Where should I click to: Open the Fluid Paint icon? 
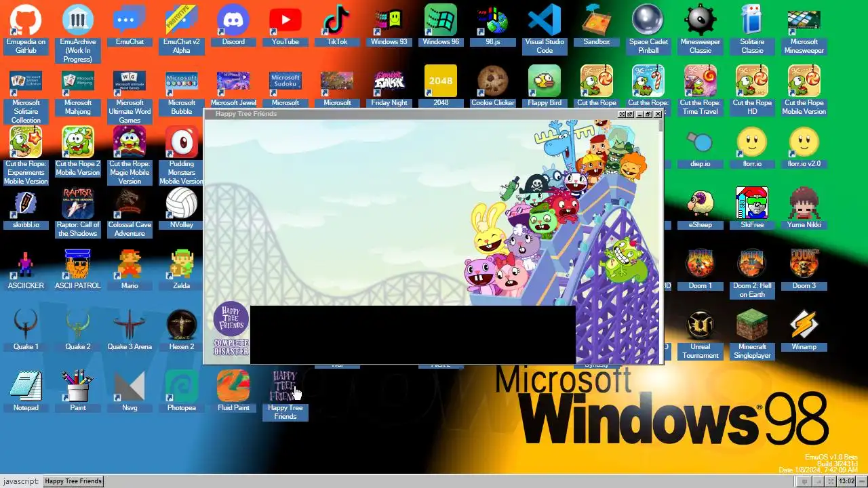[233, 387]
